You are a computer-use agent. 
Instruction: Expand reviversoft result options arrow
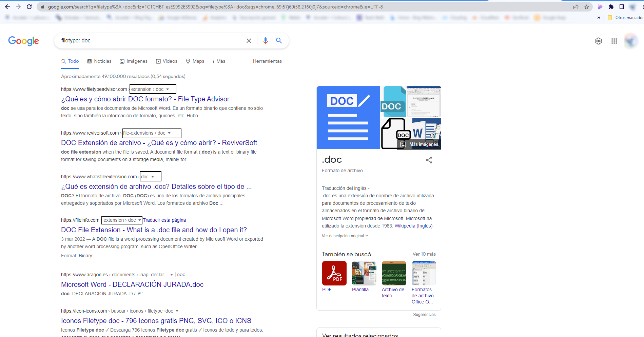169,133
